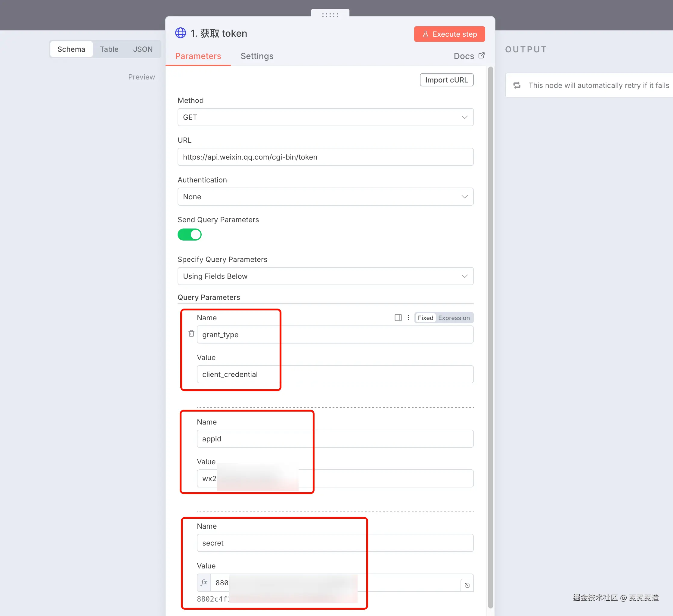Disable Send Query Parameters toggle
This screenshot has height=616, width=673.
tap(190, 234)
